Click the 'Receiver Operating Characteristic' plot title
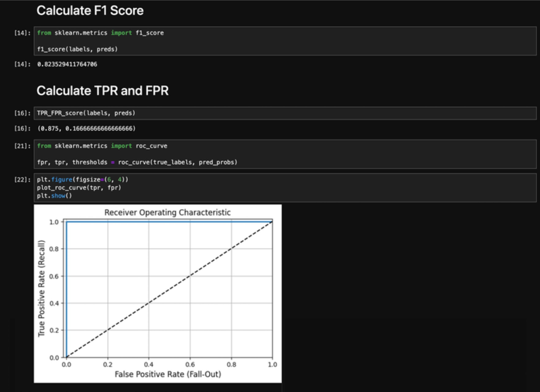The height and width of the screenshot is (392, 540). 167,212
